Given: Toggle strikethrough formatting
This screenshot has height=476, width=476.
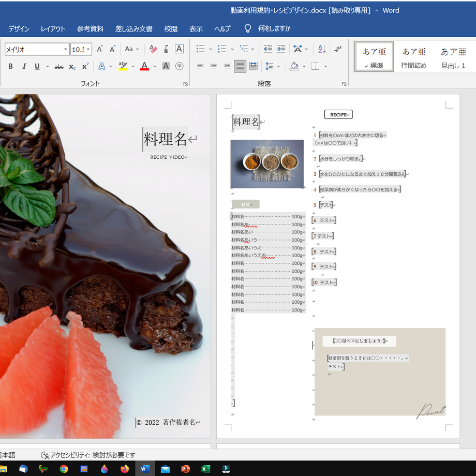Looking at the screenshot, I should [59, 66].
